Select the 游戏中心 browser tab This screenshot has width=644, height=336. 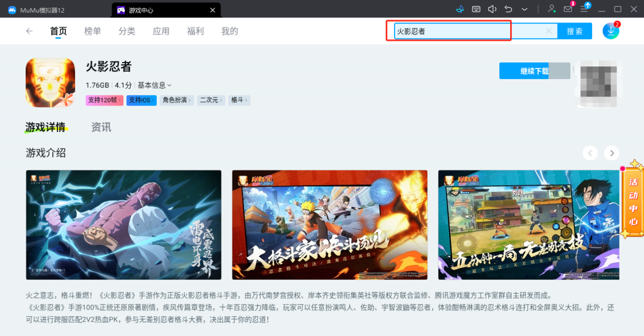tap(147, 10)
